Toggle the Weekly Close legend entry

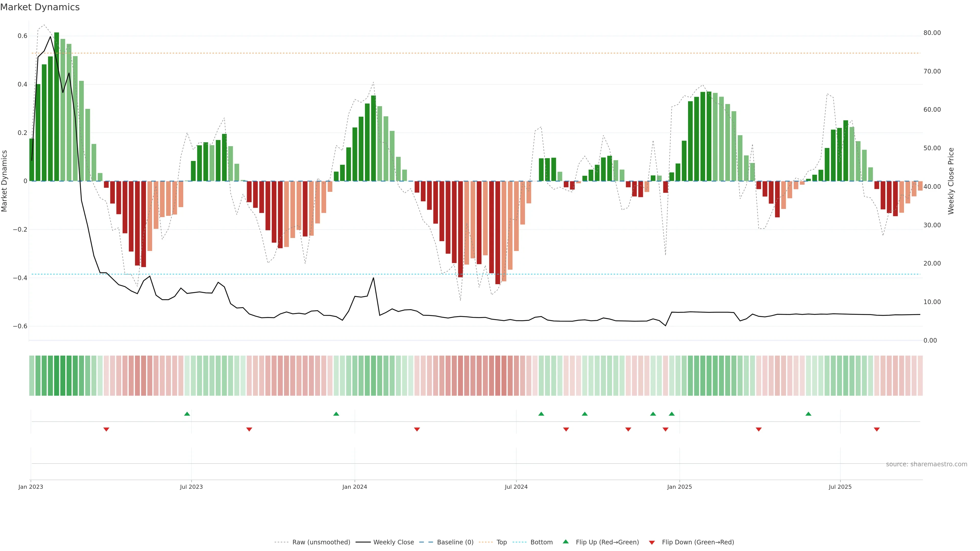(393, 542)
